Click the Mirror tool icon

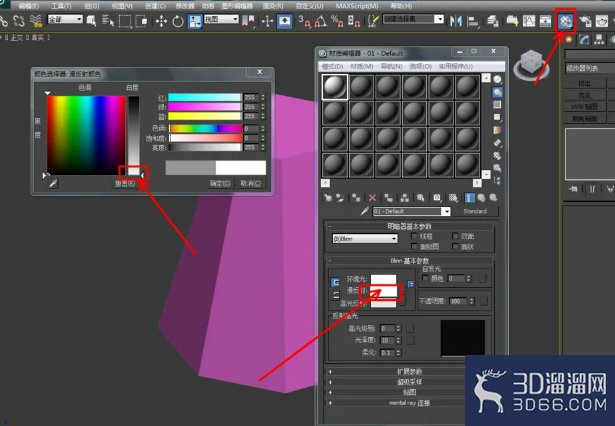(455, 21)
